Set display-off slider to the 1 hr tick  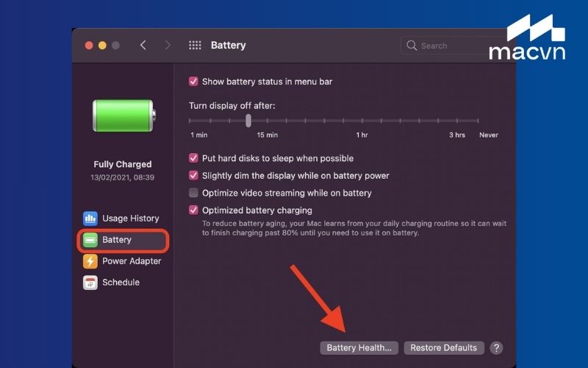(x=362, y=121)
